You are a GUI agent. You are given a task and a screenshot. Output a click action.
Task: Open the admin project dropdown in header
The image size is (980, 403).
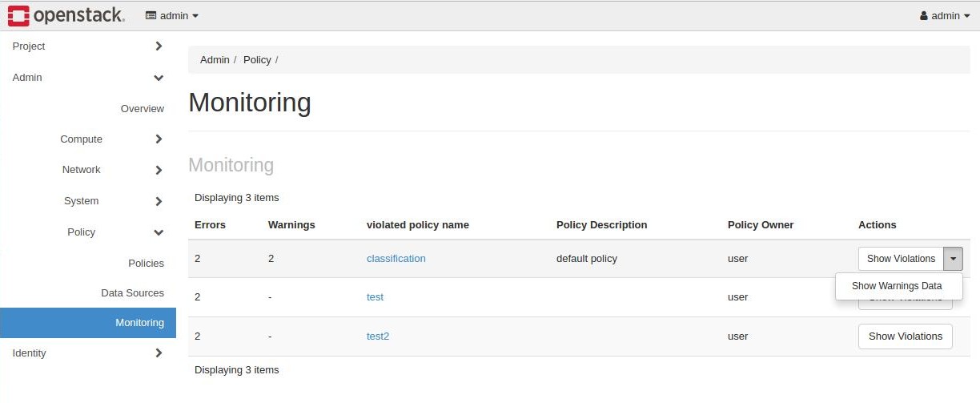172,15
